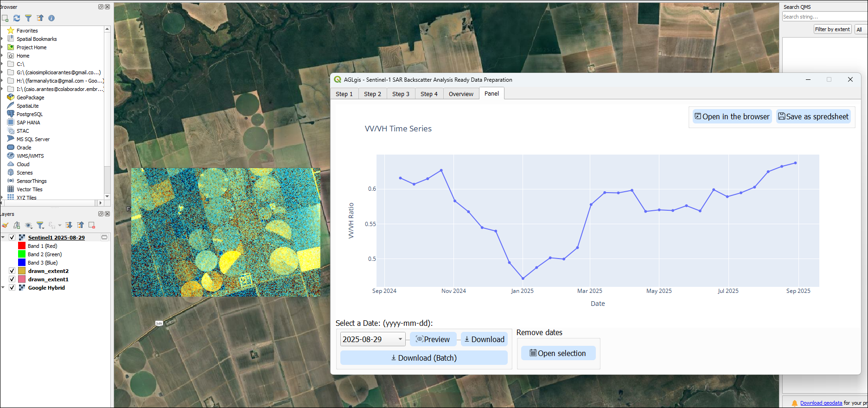Collapse the Sentinel1 2025-08-29 layer tree
This screenshot has height=408, width=868.
pyautogui.click(x=3, y=238)
